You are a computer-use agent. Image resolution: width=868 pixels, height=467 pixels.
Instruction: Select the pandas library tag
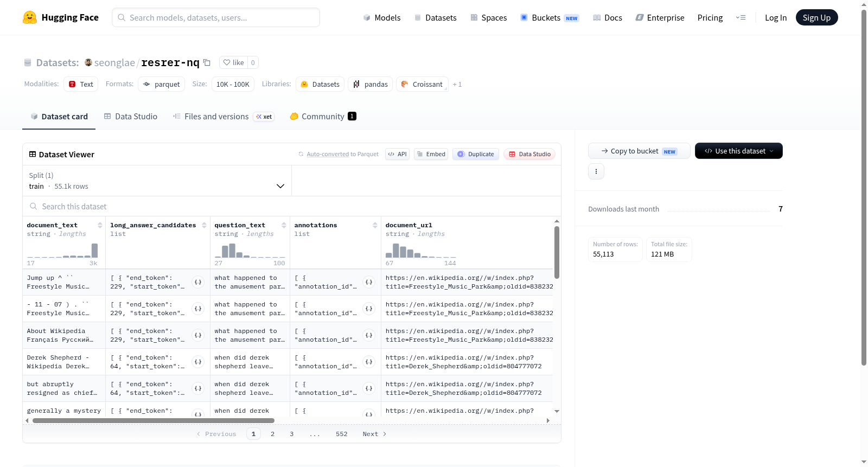coord(370,84)
